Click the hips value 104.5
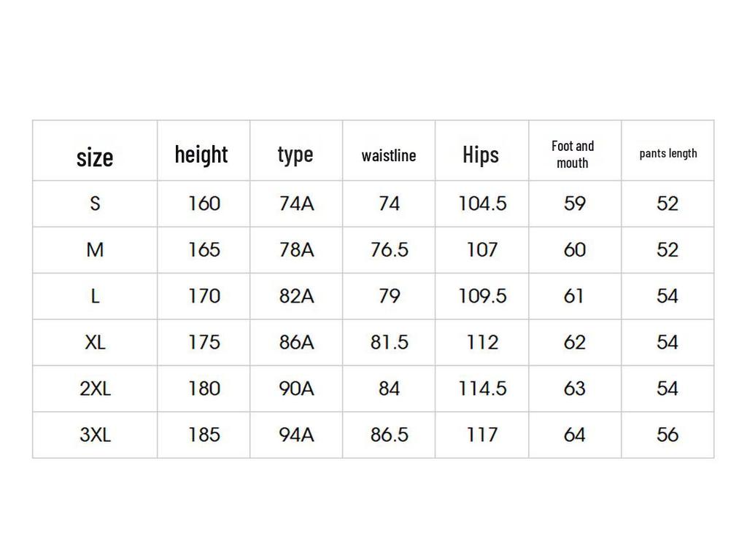 [481, 203]
